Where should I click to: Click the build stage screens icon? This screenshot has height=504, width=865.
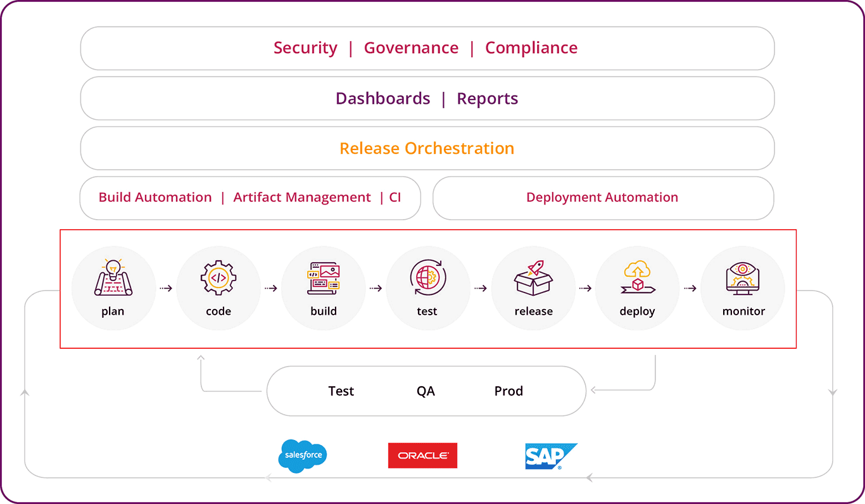click(x=324, y=279)
